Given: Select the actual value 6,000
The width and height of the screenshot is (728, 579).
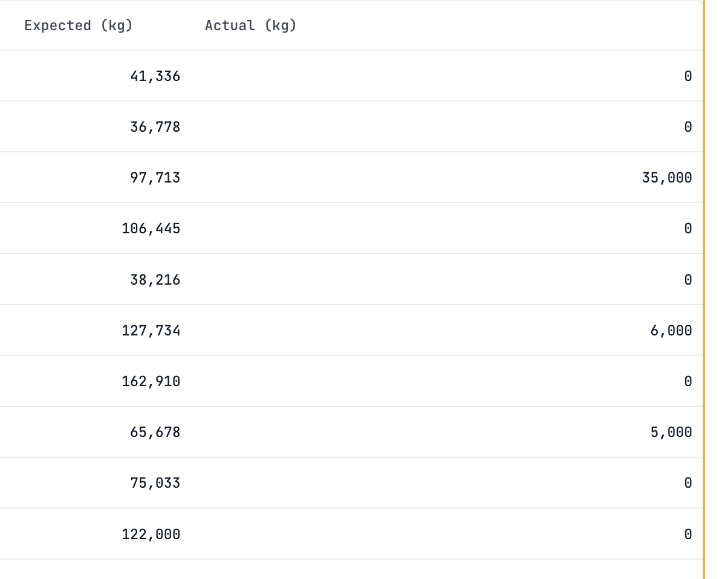Looking at the screenshot, I should click(671, 331).
